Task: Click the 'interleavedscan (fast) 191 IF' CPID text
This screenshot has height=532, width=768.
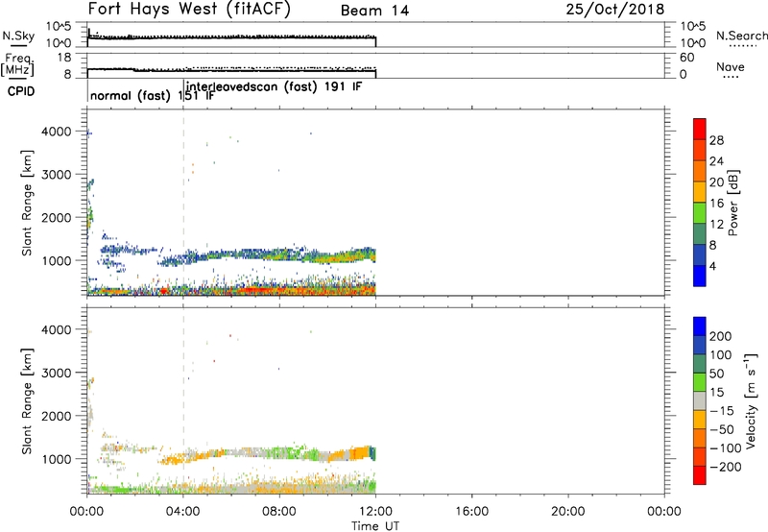Action: point(275,86)
